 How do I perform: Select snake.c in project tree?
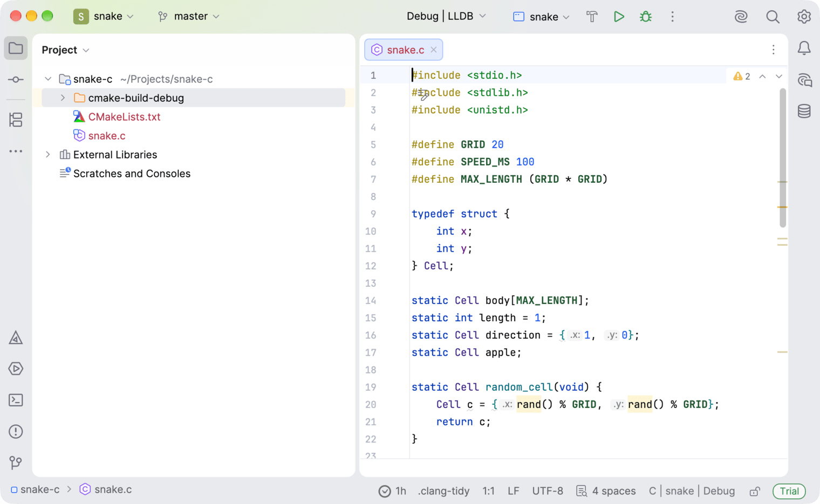[x=107, y=136]
